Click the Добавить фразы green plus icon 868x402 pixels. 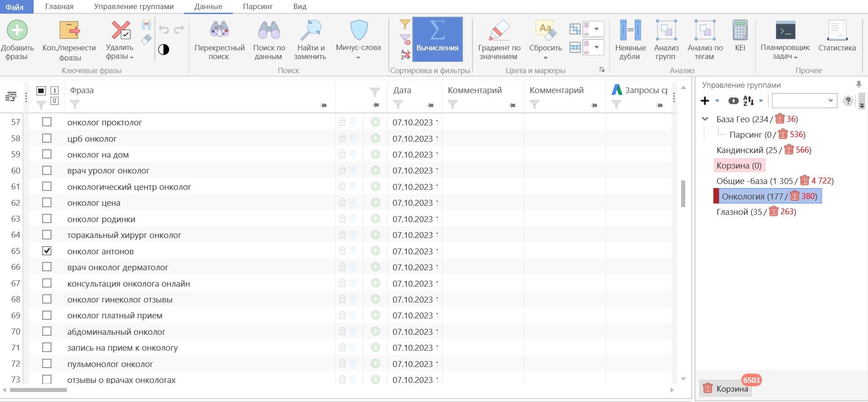pos(17,31)
